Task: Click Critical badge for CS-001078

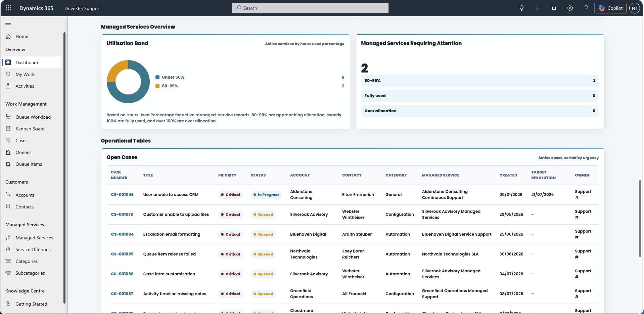Action: tap(230, 214)
